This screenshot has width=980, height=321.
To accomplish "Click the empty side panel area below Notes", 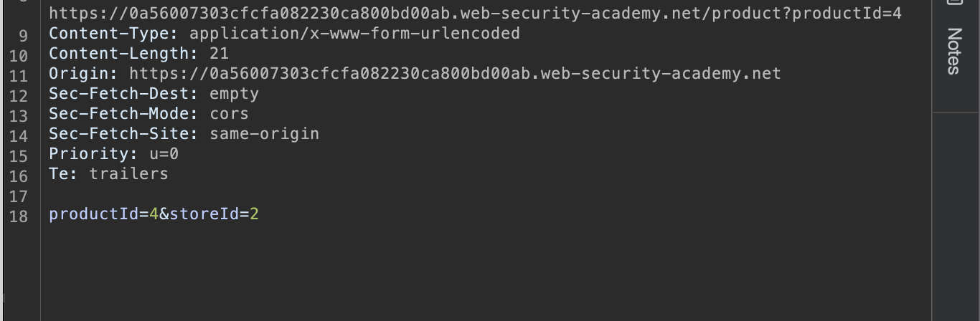I will pyautogui.click(x=956, y=216).
